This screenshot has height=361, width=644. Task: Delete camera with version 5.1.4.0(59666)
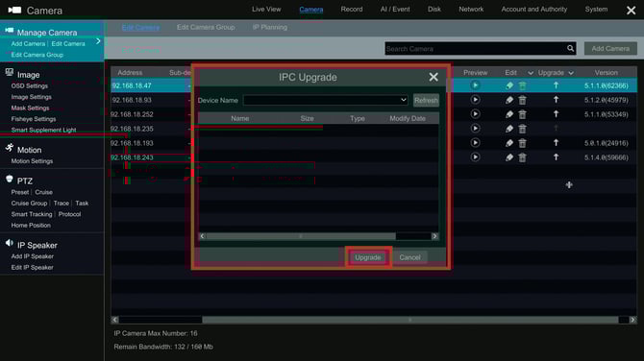[x=523, y=157]
